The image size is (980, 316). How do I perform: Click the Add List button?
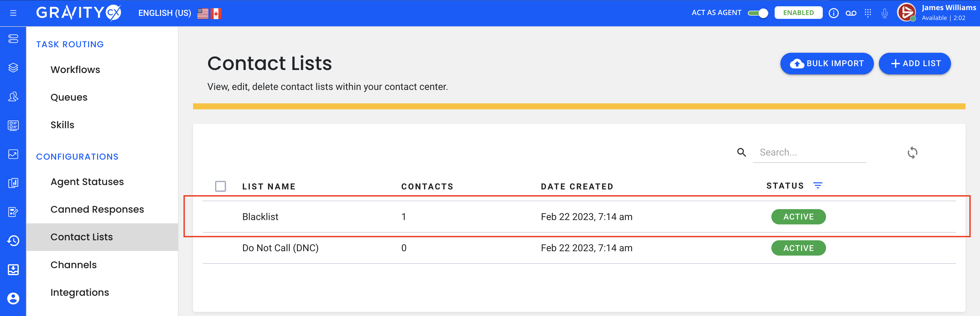(915, 63)
